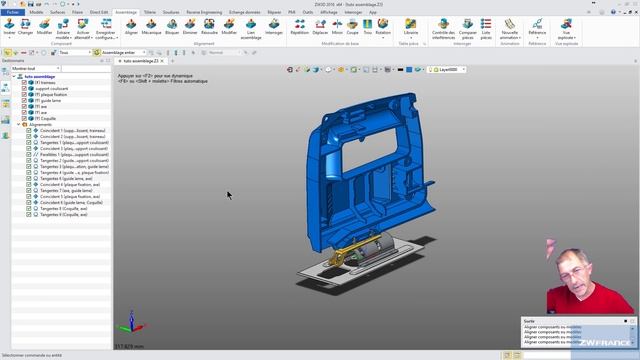Image resolution: width=640 pixels, height=360 pixels.
Task: Toggle the Tangentes 9 alignment checkbox
Action: click(29, 214)
